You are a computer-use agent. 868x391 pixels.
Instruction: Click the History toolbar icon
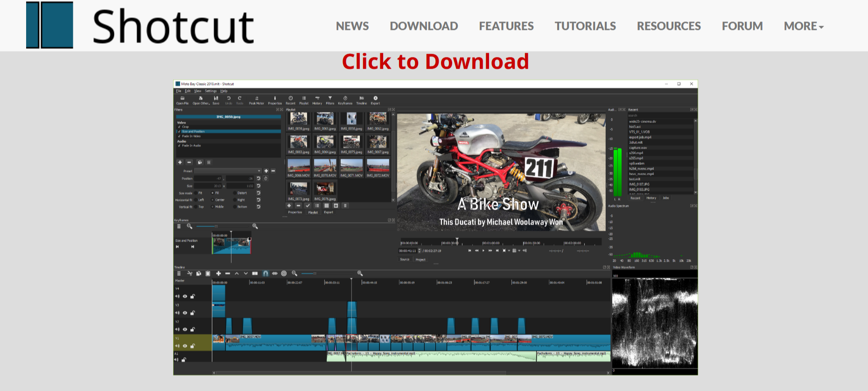(317, 100)
